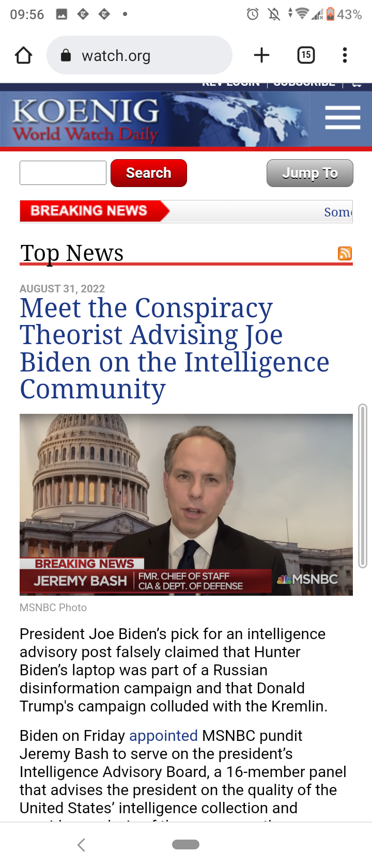Screen dimensions: 372x868
Task: Tap the home pill in the navigation bar
Action: click(x=185, y=844)
